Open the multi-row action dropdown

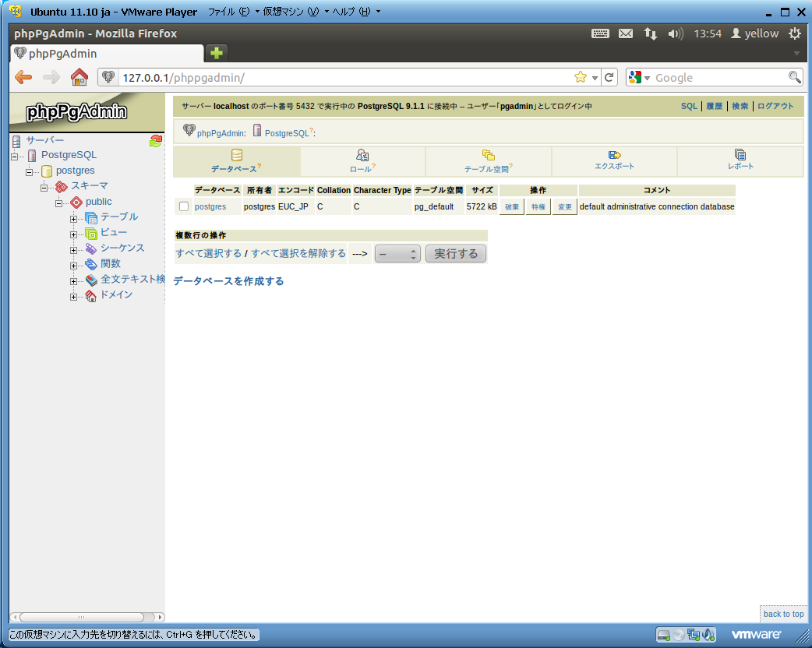click(397, 254)
